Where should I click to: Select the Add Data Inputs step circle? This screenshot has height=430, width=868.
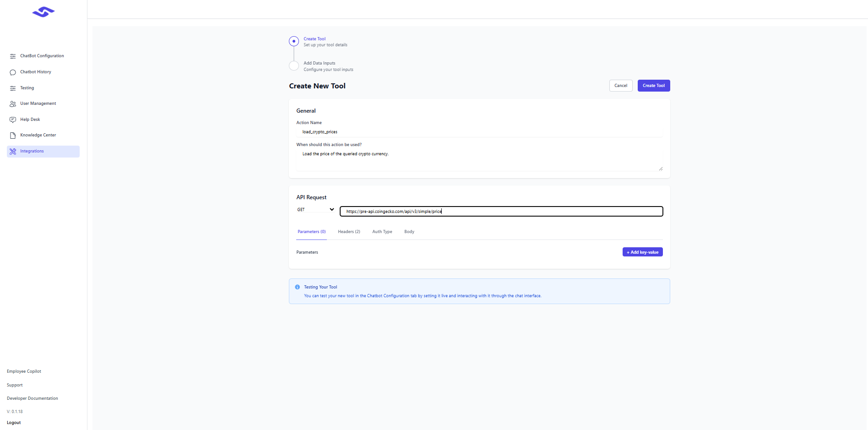coord(294,66)
